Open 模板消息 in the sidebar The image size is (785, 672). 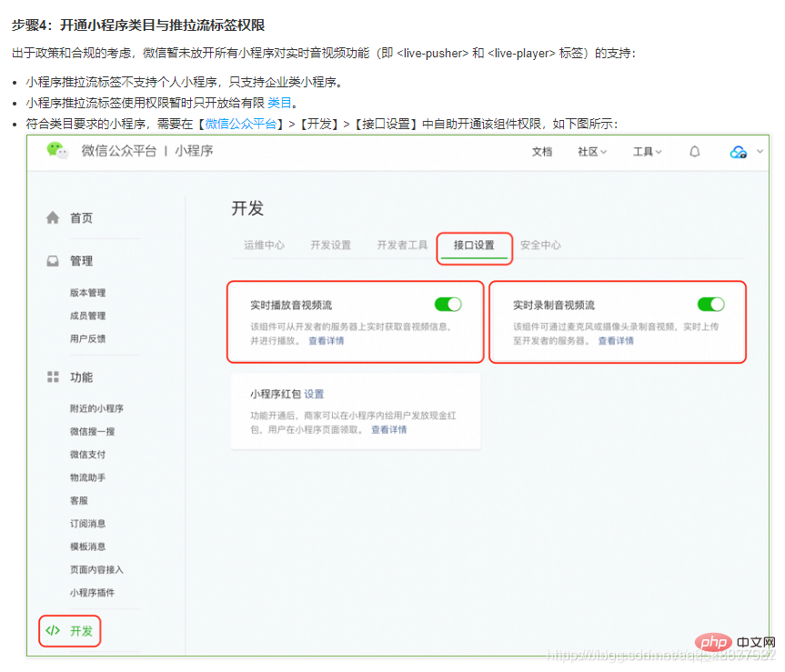[x=87, y=547]
